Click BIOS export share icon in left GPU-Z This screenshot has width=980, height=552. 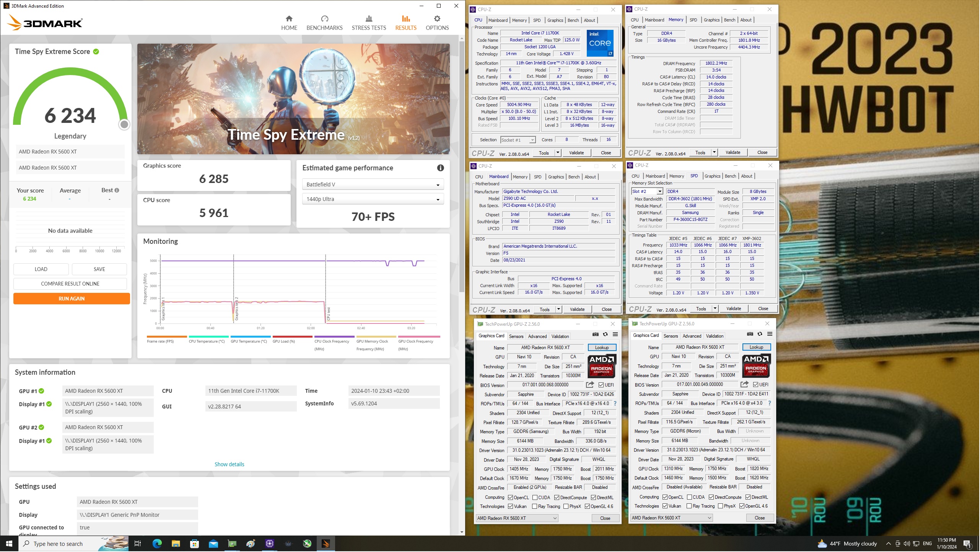tap(590, 385)
